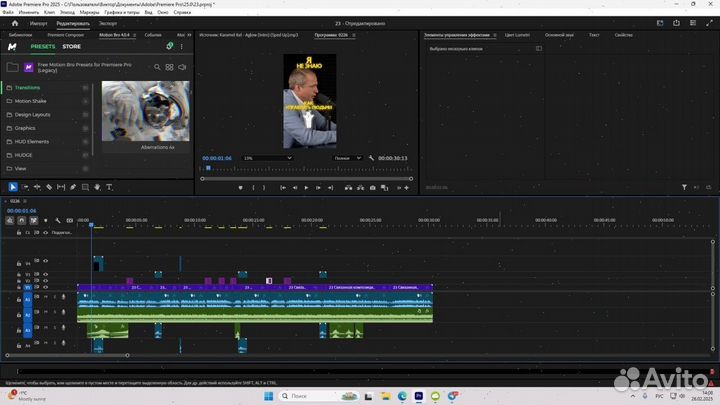Image resolution: width=720 pixels, height=405 pixels.
Task: Open the button editor plus icon
Action: pyautogui.click(x=406, y=188)
